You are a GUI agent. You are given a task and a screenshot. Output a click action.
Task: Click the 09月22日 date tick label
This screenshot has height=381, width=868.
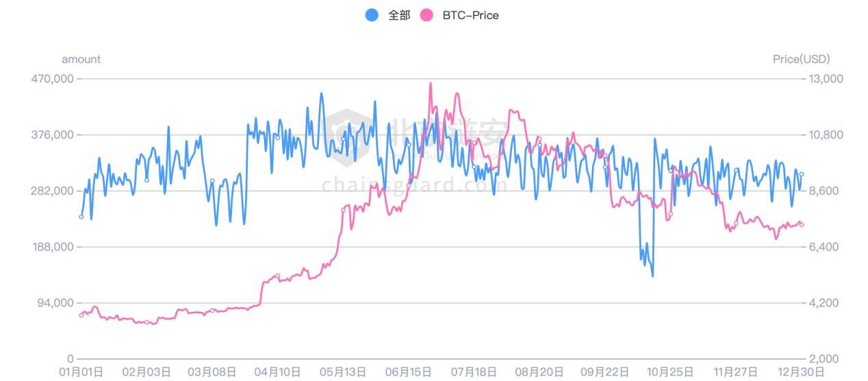[x=605, y=372]
